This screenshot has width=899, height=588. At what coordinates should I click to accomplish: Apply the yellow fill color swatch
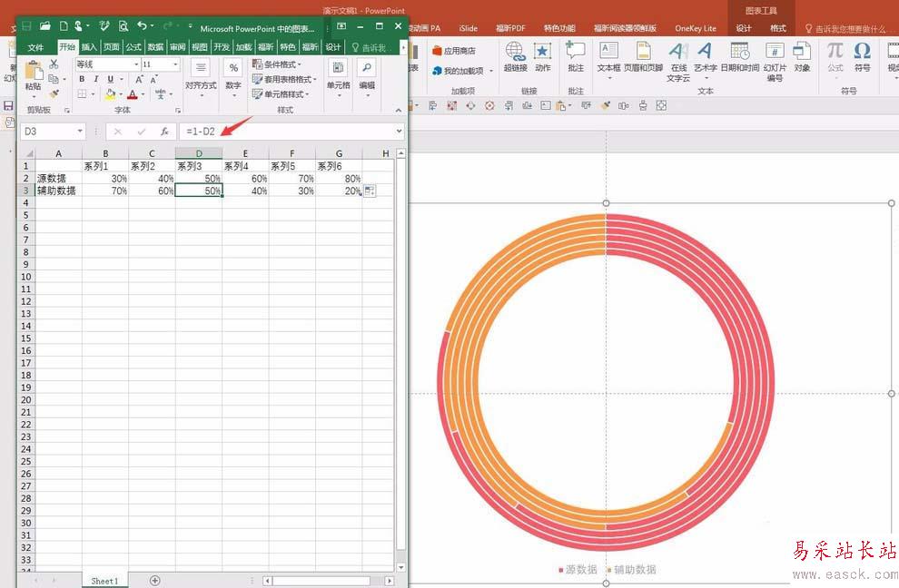pos(111,94)
